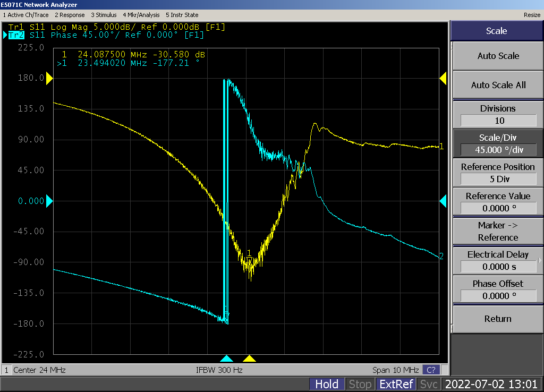Click the Resize button
Image resolution: width=544 pixels, height=392 pixels.
click(x=531, y=15)
